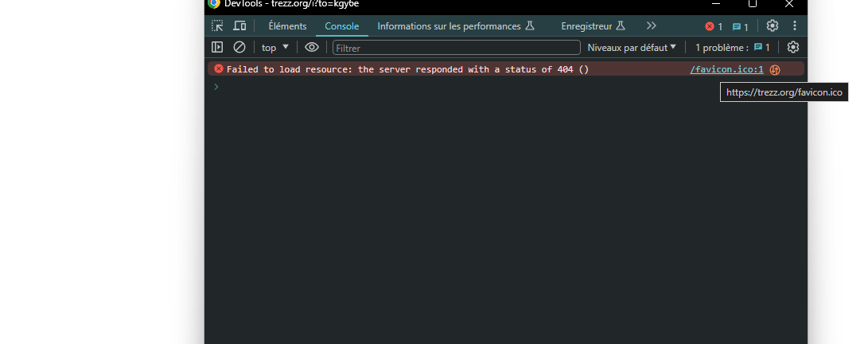The width and height of the screenshot is (868, 344).
Task: Click the blue issues count badge in tab bar
Action: coord(740,26)
